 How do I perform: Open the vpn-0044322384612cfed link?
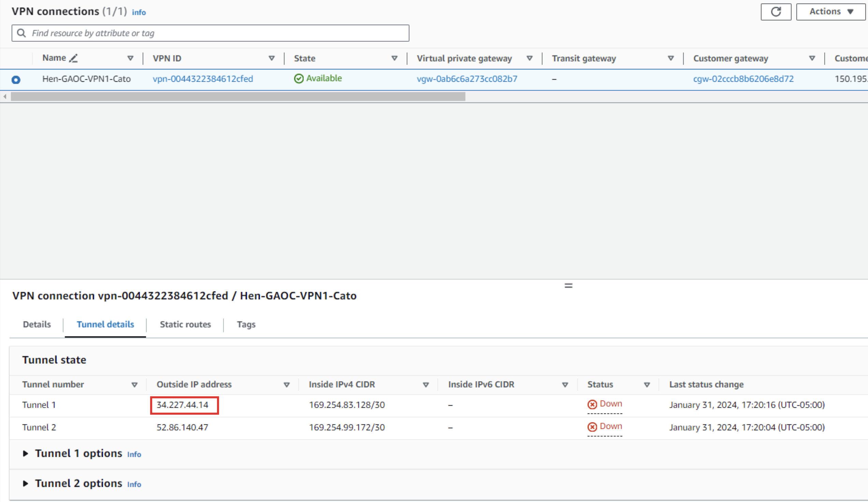(203, 79)
